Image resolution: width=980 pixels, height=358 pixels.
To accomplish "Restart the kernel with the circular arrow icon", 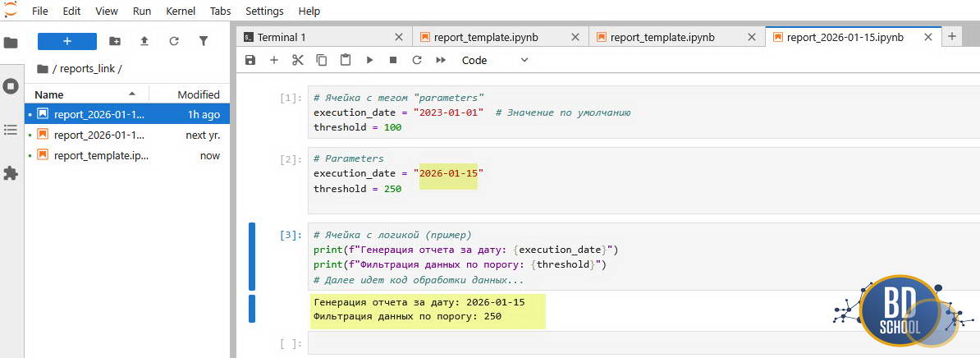I will click(417, 60).
